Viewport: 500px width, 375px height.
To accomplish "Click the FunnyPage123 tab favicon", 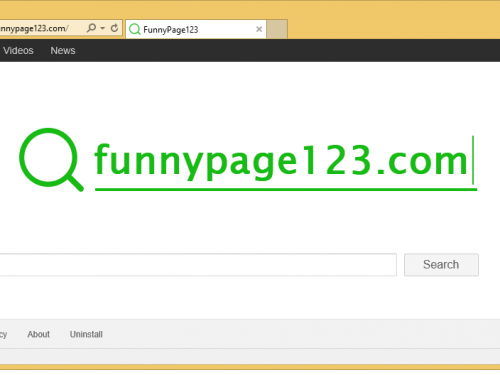I will pyautogui.click(x=135, y=29).
